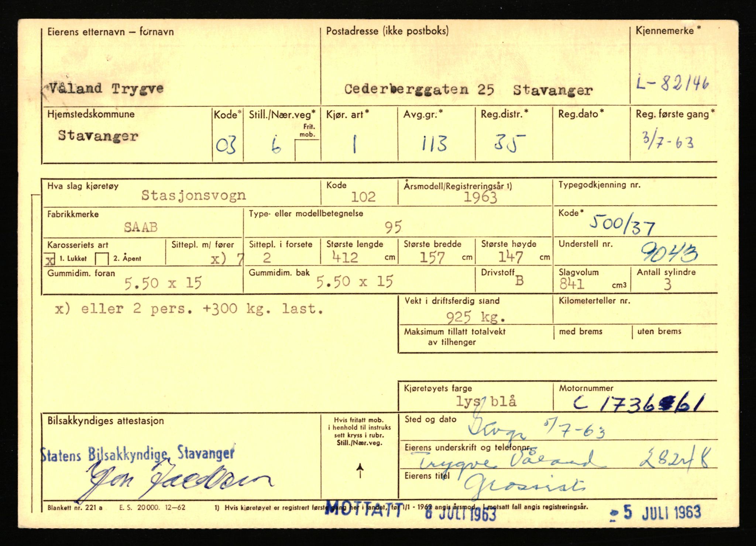The image size is (756, 546).
Task: Click the address 'Cederberggaten 25 Stavanger'
Action: coord(468,90)
